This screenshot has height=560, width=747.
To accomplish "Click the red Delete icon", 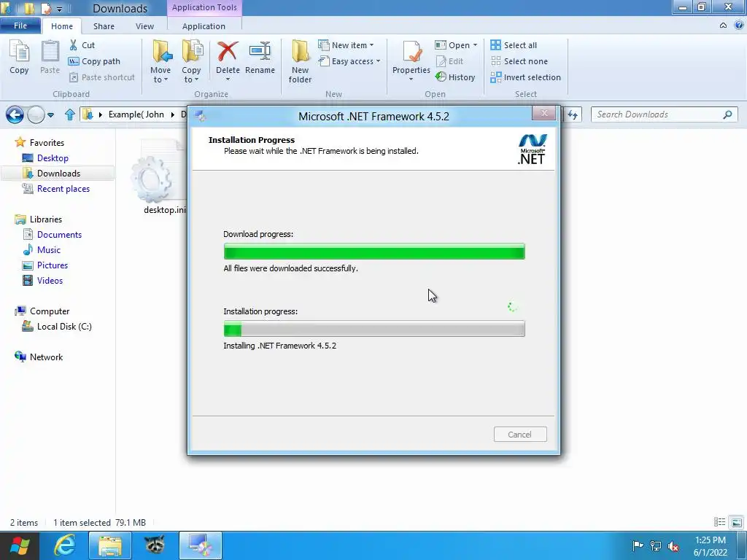I will (x=228, y=52).
